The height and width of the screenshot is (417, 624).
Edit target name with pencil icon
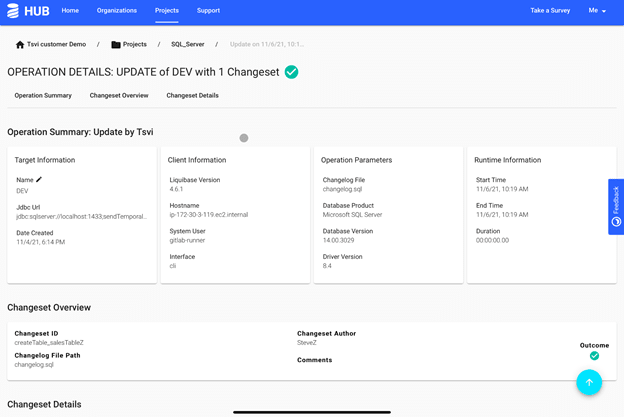click(x=39, y=179)
